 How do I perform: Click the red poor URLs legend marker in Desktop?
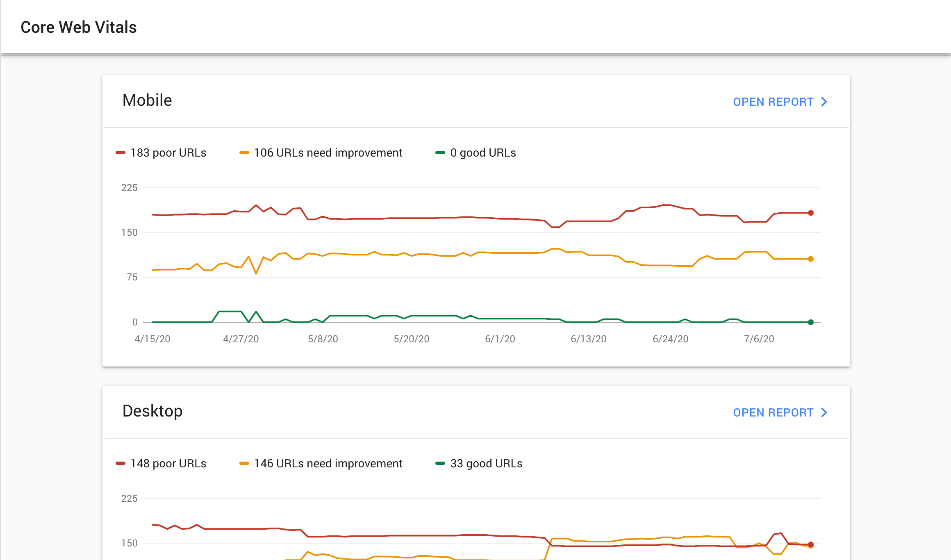click(x=120, y=463)
